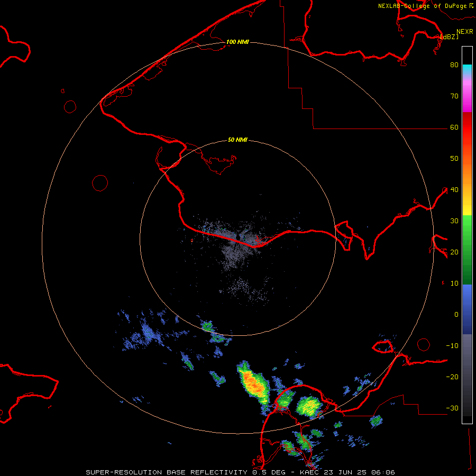Click the blue segment of the color bar

click(467, 309)
